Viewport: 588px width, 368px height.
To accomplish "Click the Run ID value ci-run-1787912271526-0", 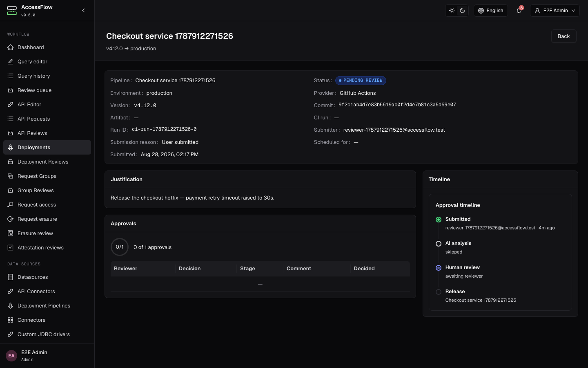I will 164,129.
